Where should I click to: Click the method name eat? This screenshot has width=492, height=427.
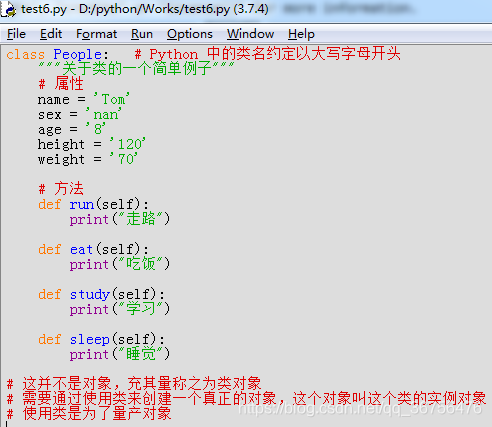pyautogui.click(x=81, y=249)
